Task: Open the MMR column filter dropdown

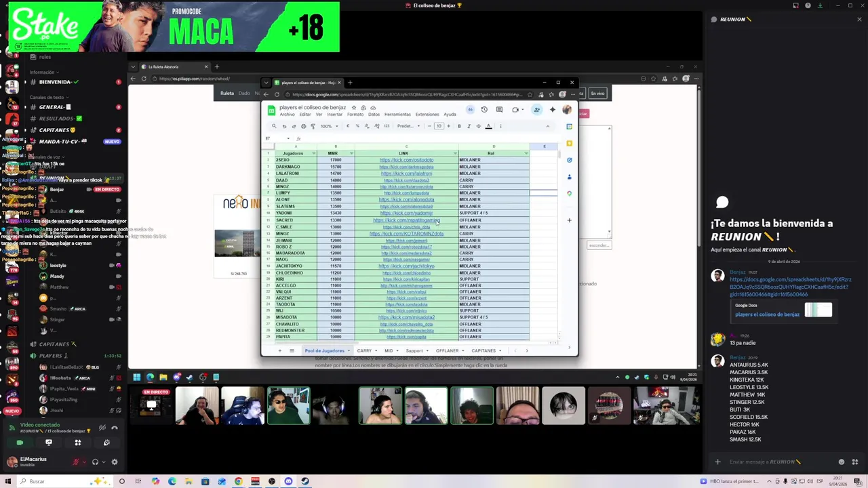Action: (x=351, y=153)
